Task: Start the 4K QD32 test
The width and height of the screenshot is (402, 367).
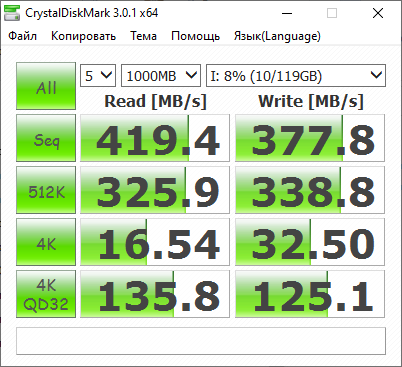Action: [46, 294]
